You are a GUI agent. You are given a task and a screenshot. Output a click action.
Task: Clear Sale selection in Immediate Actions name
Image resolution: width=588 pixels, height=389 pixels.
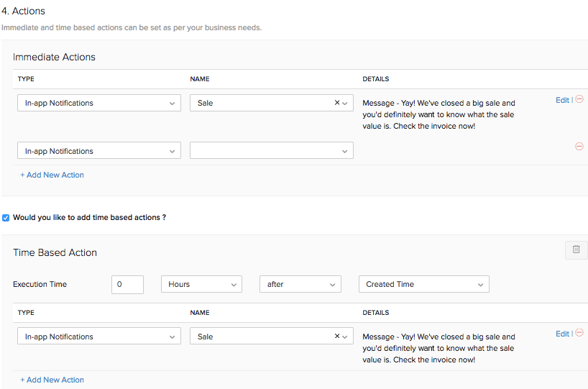337,103
